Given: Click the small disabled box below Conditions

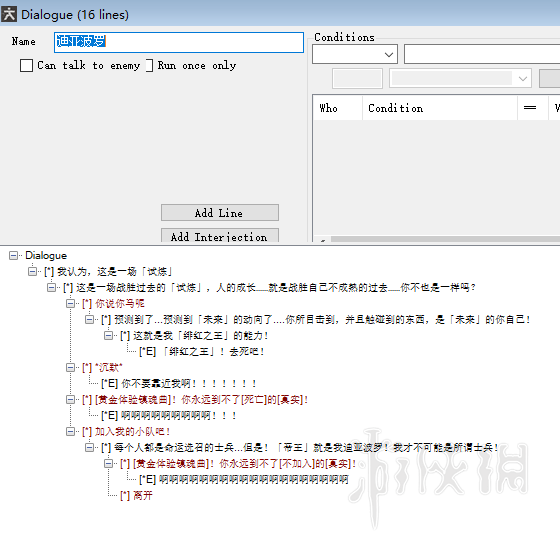Looking at the screenshot, I should click(357, 78).
